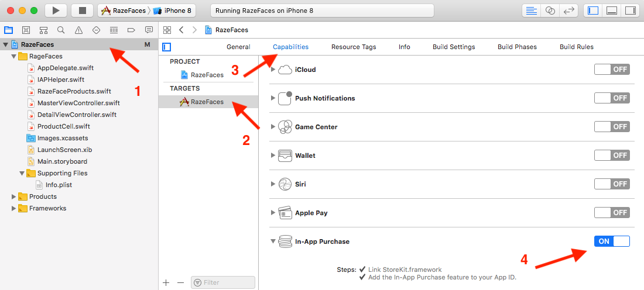Image resolution: width=644 pixels, height=290 pixels.
Task: Add a new target with plus button
Action: tap(166, 282)
